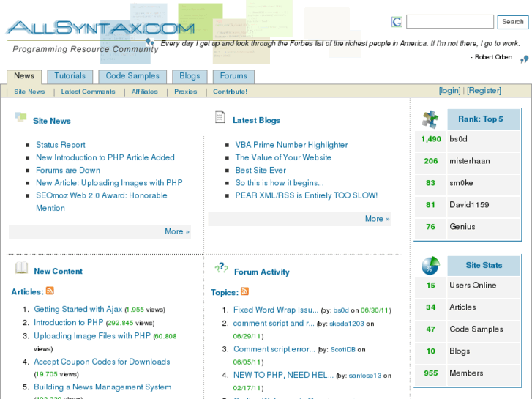The height and width of the screenshot is (399, 532).
Task: Open comment script and r... forum topic
Action: coord(274,324)
